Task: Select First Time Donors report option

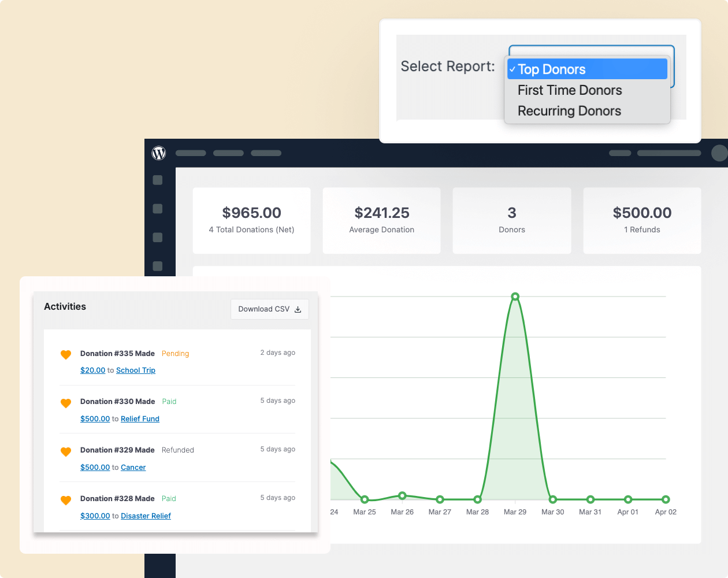Action: 570,90
